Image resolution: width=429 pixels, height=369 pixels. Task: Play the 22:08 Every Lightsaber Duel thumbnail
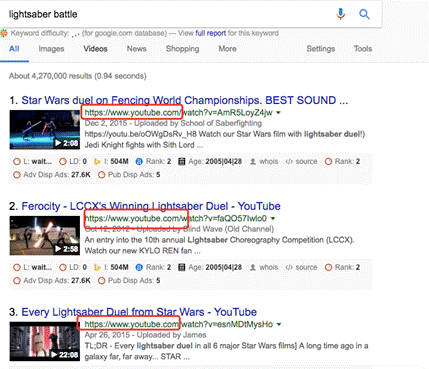(45, 341)
